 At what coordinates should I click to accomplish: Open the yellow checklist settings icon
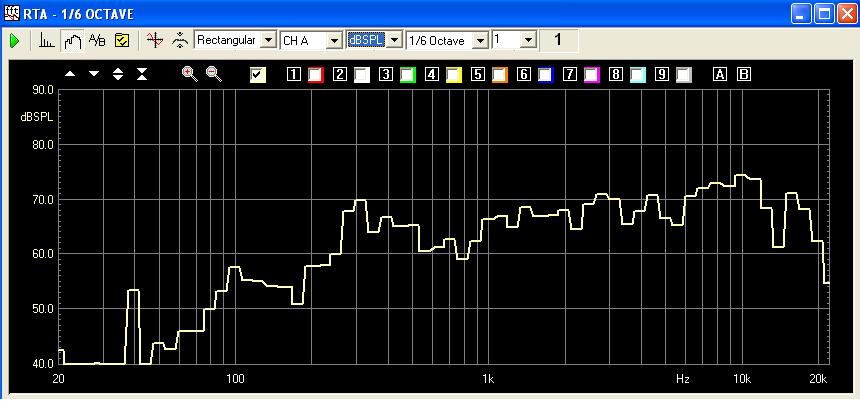tap(122, 40)
